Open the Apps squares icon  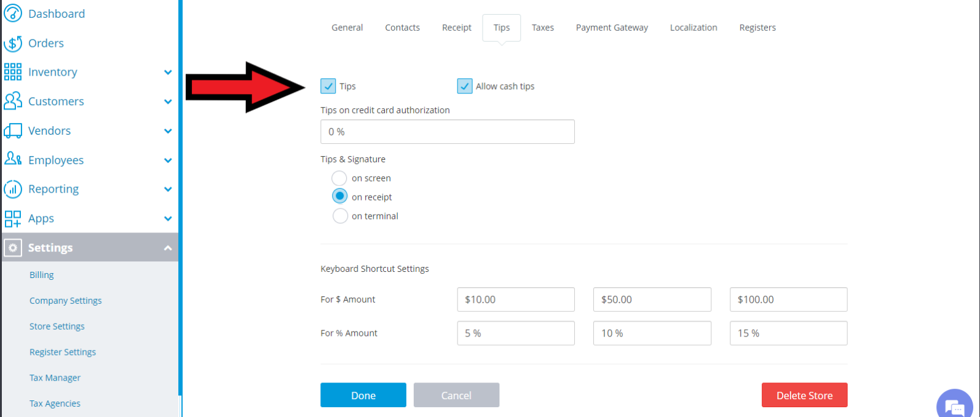click(x=13, y=218)
